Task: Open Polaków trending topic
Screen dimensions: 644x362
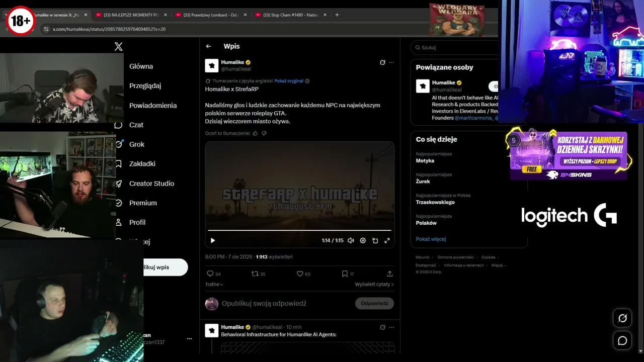Action: [426, 223]
